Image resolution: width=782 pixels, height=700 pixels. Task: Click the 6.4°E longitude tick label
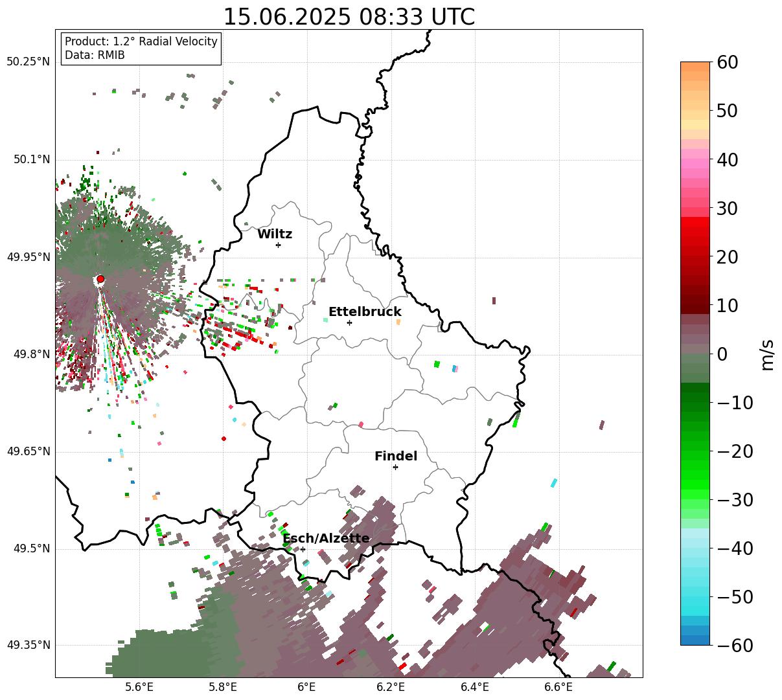click(475, 687)
